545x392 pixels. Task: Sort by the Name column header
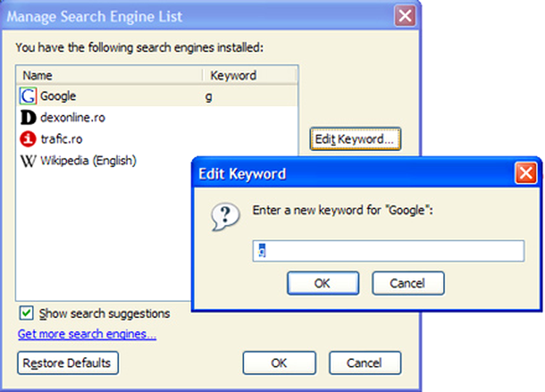tap(109, 75)
